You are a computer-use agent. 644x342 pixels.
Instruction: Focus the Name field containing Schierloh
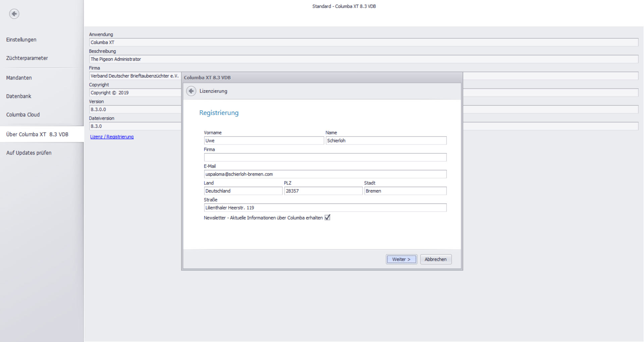point(386,141)
